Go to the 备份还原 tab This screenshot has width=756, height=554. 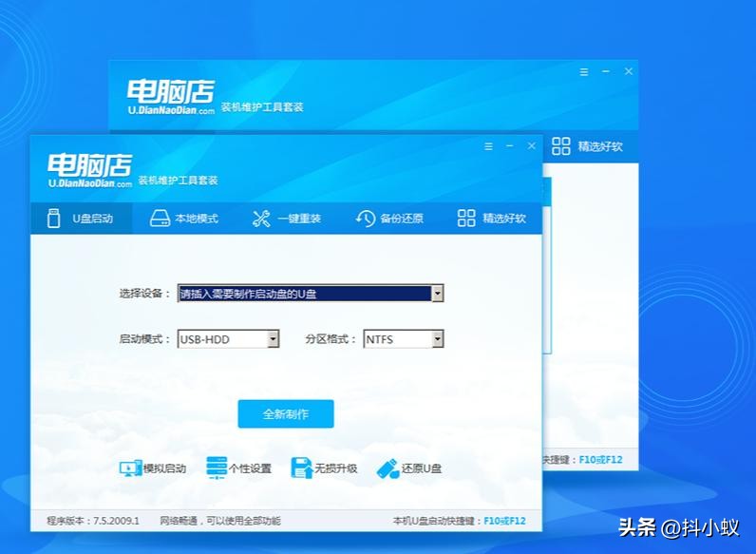click(x=389, y=219)
